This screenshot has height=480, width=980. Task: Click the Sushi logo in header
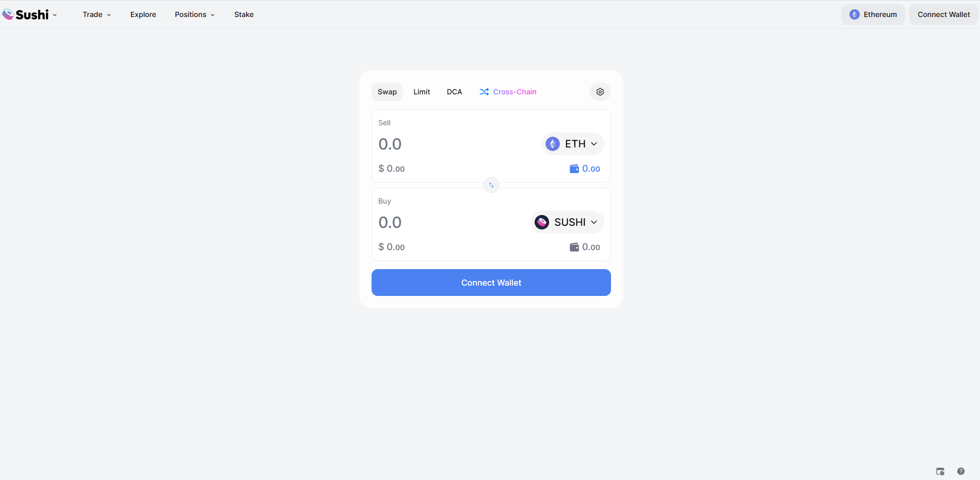26,14
